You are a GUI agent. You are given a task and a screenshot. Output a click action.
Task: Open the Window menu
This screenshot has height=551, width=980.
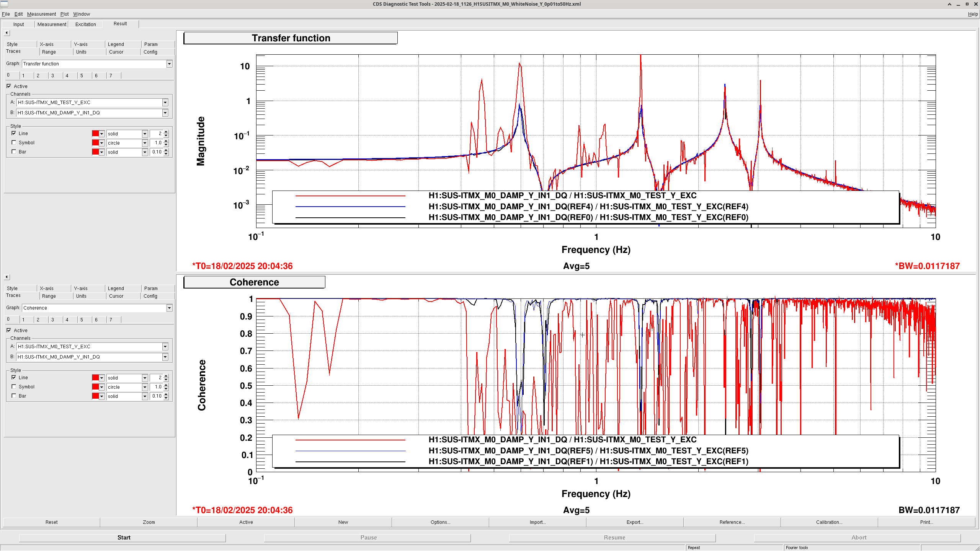pos(82,14)
